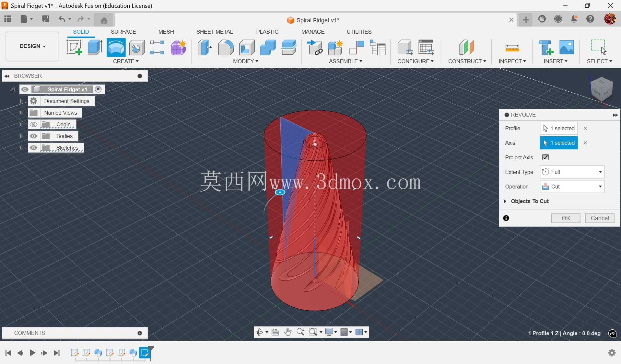The height and width of the screenshot is (364, 621).
Task: Switch to the PLASTIC tab
Action: 267,32
